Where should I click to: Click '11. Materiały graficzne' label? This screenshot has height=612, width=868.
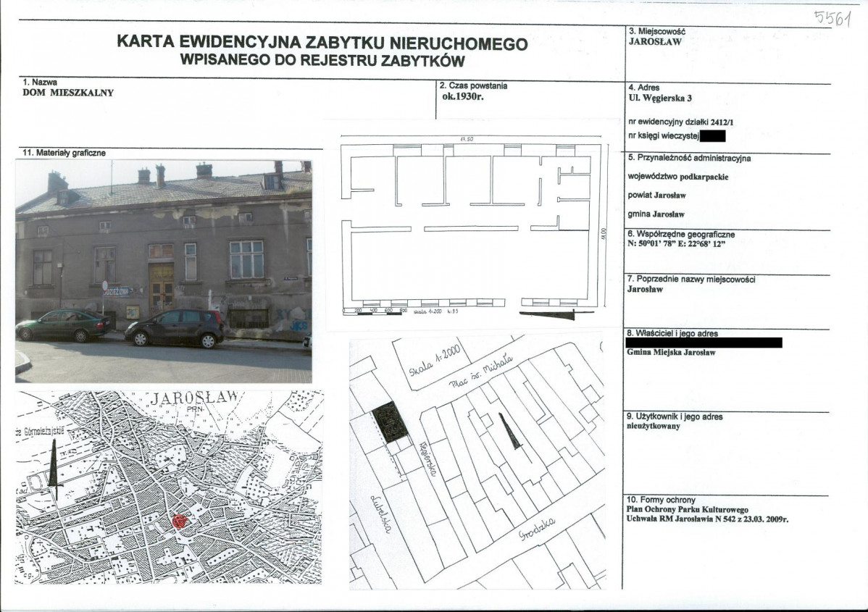64,153
